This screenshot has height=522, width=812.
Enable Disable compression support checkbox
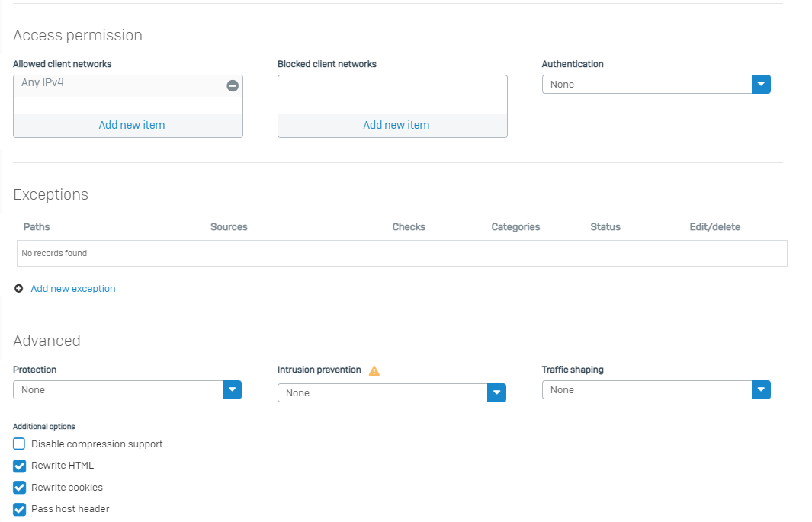pos(20,444)
